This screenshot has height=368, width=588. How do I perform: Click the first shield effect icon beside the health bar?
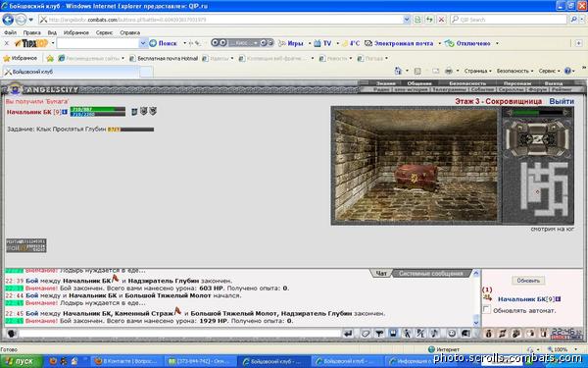[x=134, y=111]
